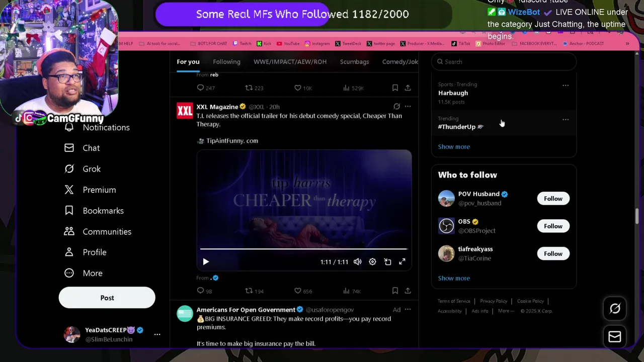Open TipAintFunny. com link text
This screenshot has width=644, height=362.
coord(232,141)
